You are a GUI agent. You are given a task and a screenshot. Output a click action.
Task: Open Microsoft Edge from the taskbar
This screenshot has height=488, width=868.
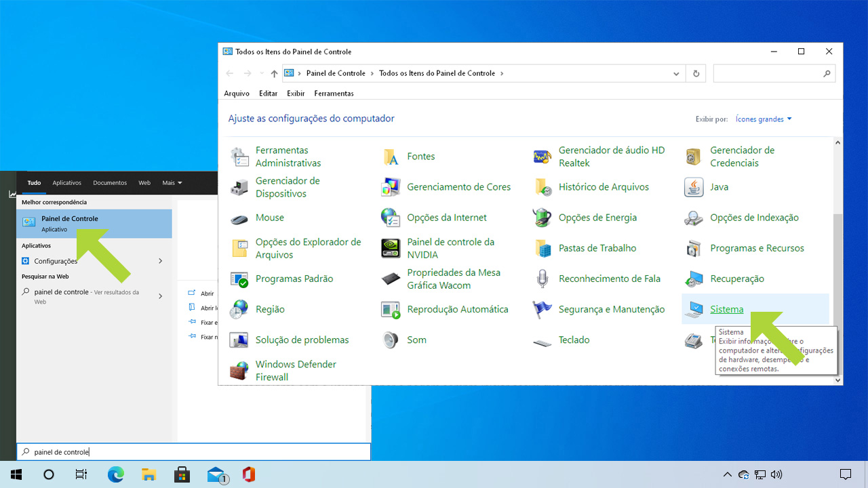pyautogui.click(x=116, y=474)
